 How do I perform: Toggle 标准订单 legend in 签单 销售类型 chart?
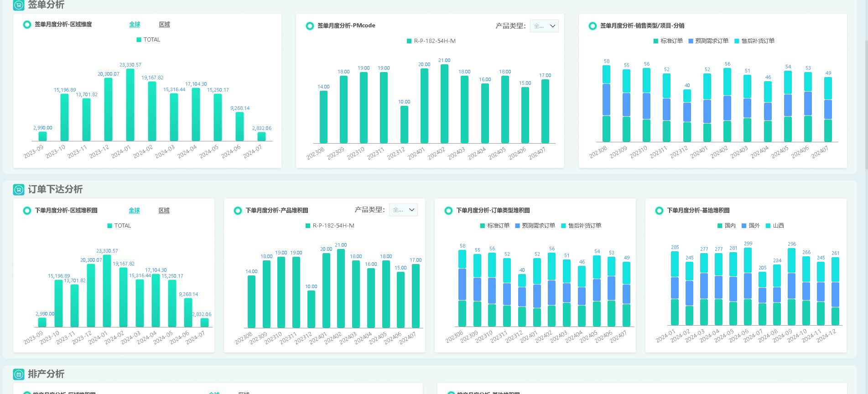(668, 41)
